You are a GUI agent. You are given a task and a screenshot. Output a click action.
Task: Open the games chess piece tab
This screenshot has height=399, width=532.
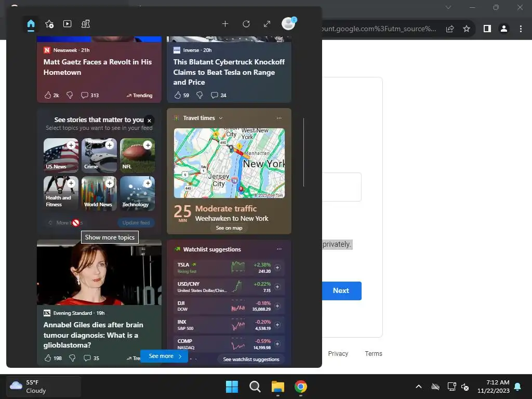click(x=86, y=24)
